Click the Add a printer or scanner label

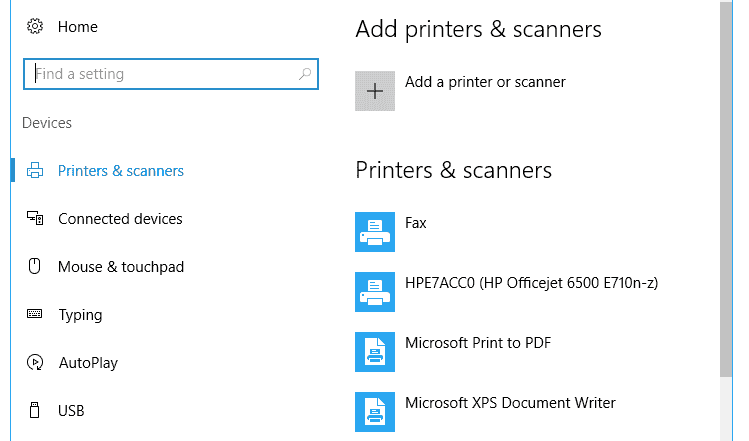tap(485, 82)
